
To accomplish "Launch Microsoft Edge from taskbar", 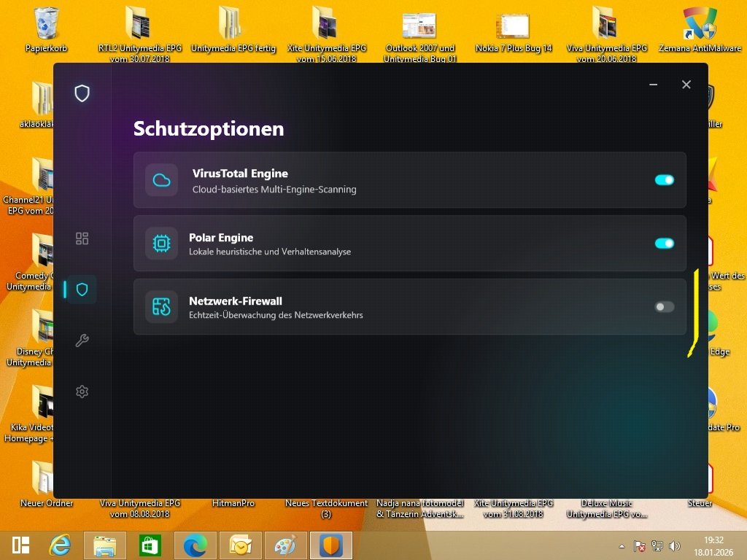I will (196, 545).
